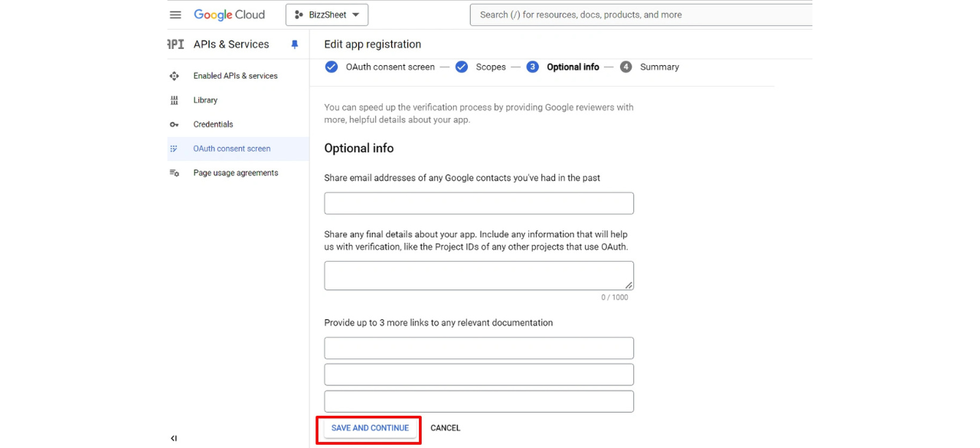The image size is (980, 448).
Task: Click the Enabled APIs & services icon
Action: tap(174, 76)
